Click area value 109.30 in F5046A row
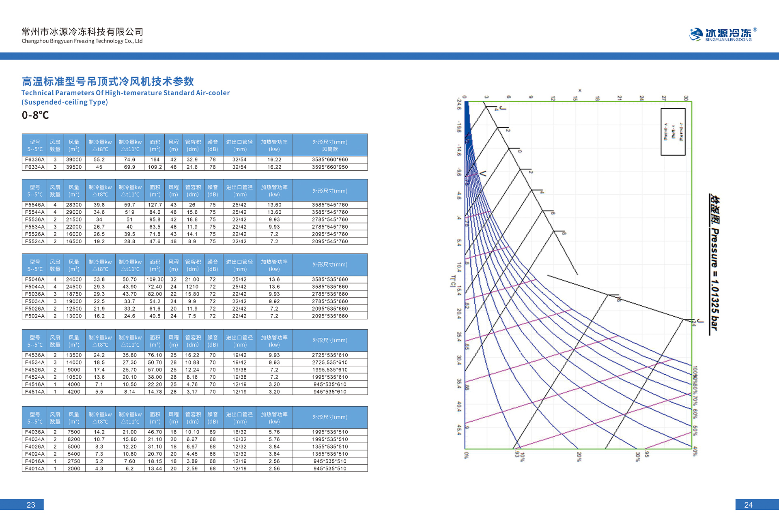This screenshot has width=779, height=532. [x=155, y=280]
